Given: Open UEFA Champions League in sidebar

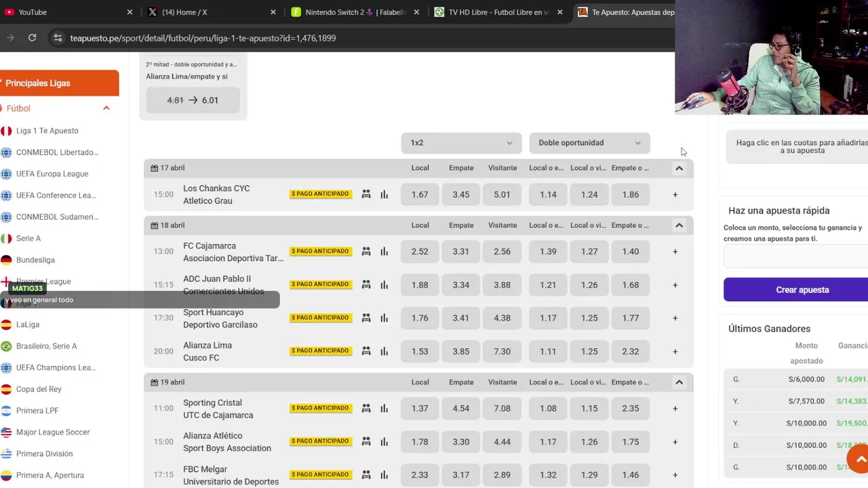Looking at the screenshot, I should tap(56, 367).
